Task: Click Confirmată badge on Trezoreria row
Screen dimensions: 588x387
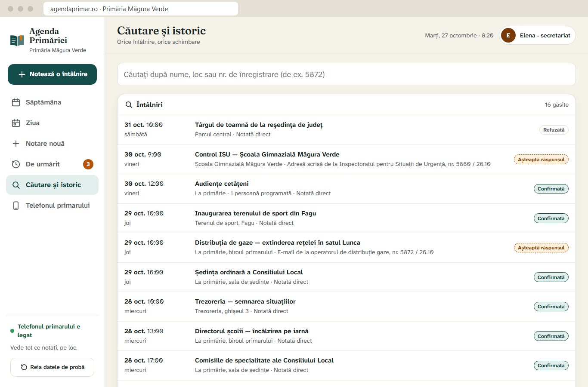Action: click(x=551, y=307)
